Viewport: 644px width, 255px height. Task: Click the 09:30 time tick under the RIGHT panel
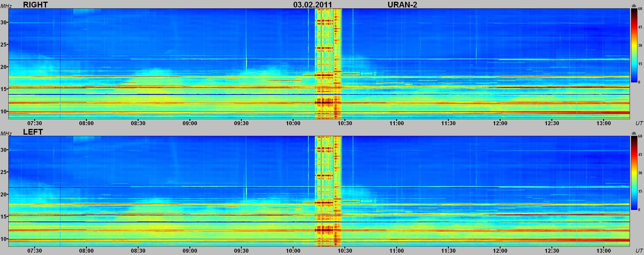(241, 123)
